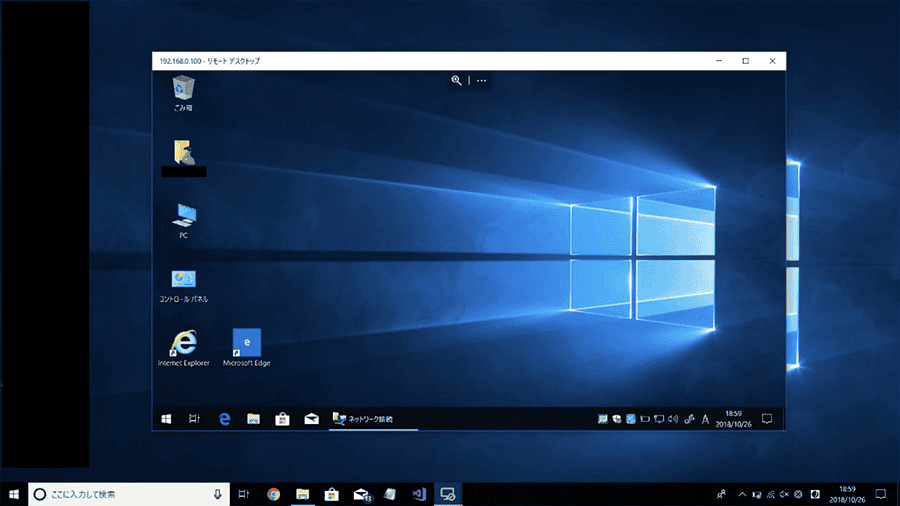Open Microsoft Store from the local taskbar
Viewport: 900px width, 506px height.
tap(331, 494)
